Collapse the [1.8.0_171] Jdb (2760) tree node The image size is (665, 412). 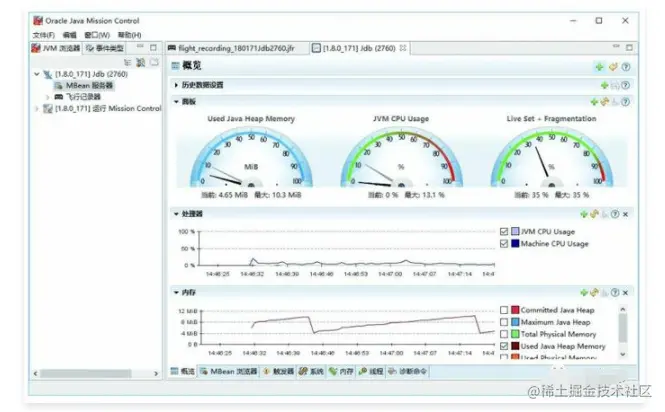click(37, 74)
